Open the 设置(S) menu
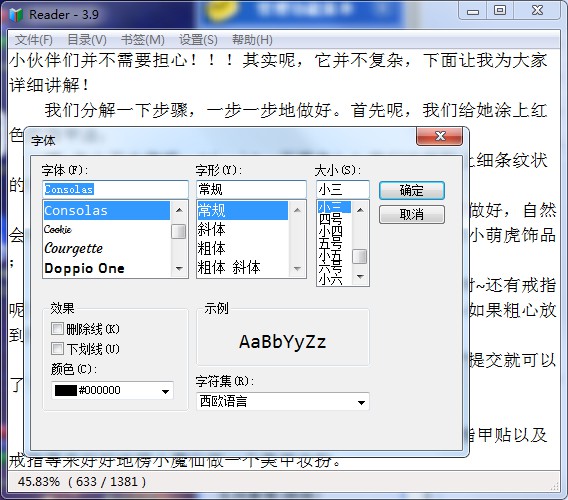The width and height of the screenshot is (568, 500). (x=198, y=39)
